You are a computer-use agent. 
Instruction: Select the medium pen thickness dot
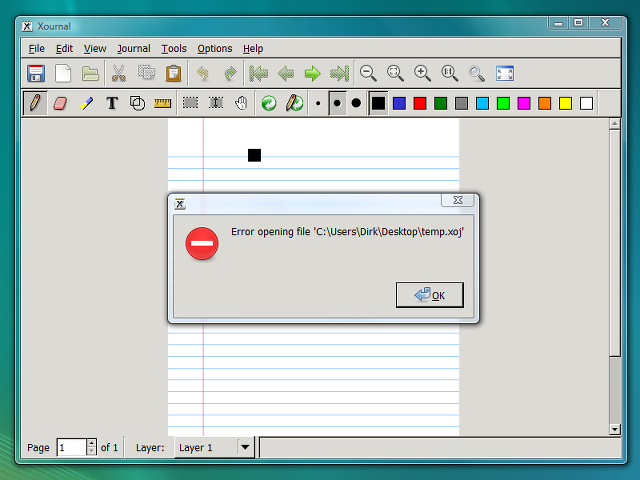(x=337, y=103)
